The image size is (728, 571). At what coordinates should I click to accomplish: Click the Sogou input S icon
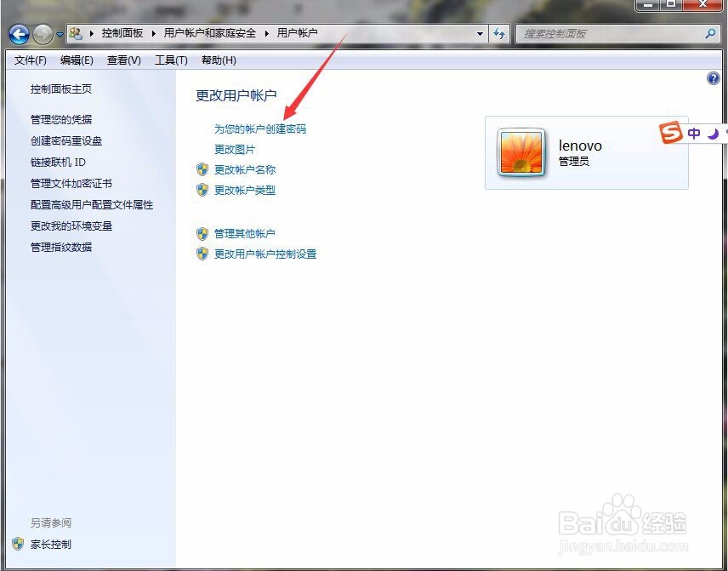click(670, 134)
